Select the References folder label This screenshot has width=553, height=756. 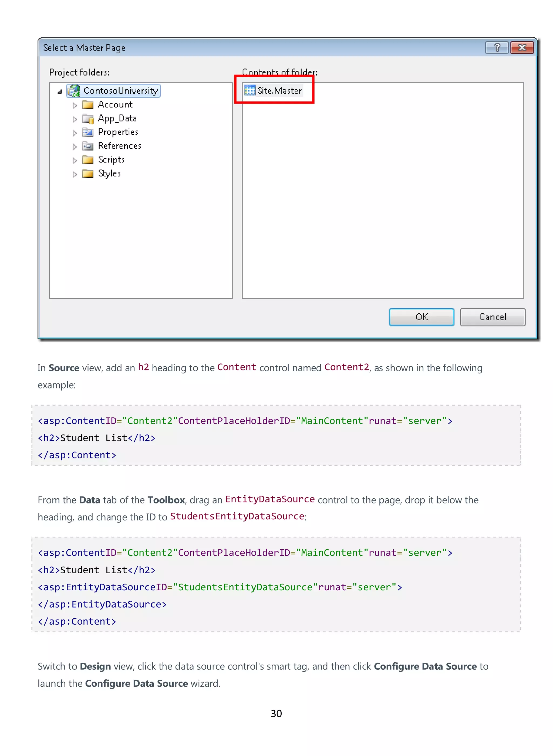(x=120, y=146)
